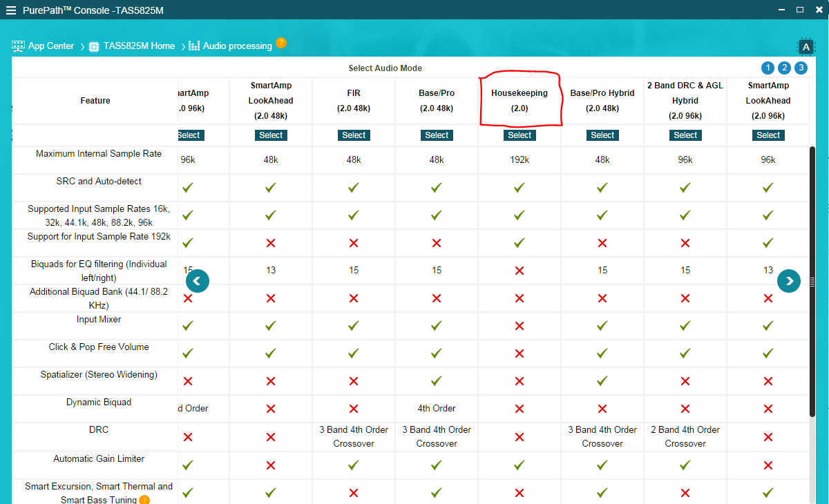Viewport: 829px width, 504px height.
Task: Select the FIR (2.0 48k) mode
Action: coord(354,135)
